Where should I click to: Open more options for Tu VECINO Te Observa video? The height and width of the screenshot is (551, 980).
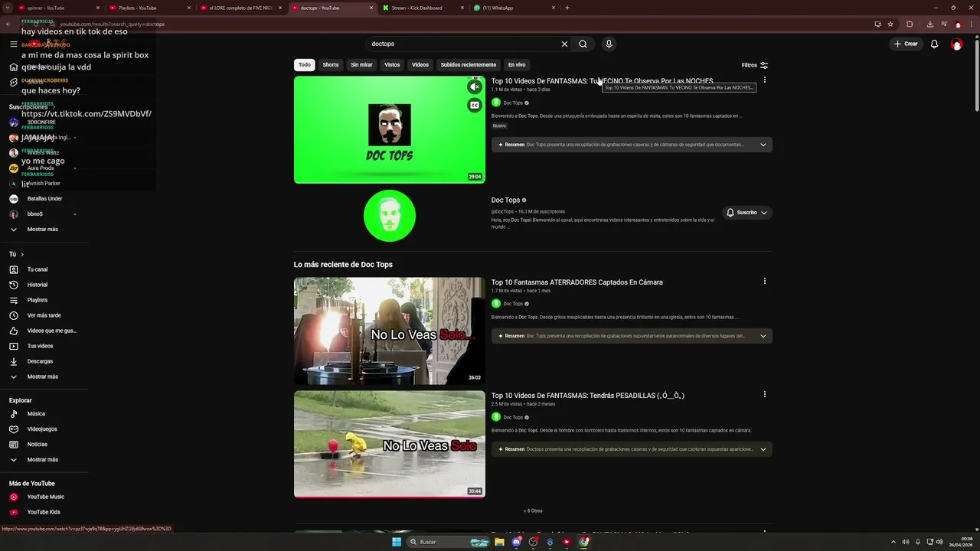(764, 80)
